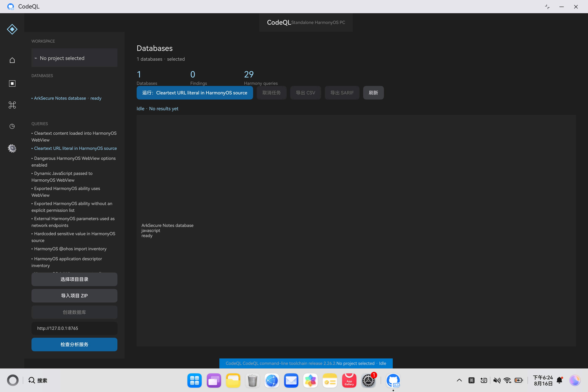This screenshot has width=588, height=392.
Task: Launch the browser from the dock
Action: [272, 381]
